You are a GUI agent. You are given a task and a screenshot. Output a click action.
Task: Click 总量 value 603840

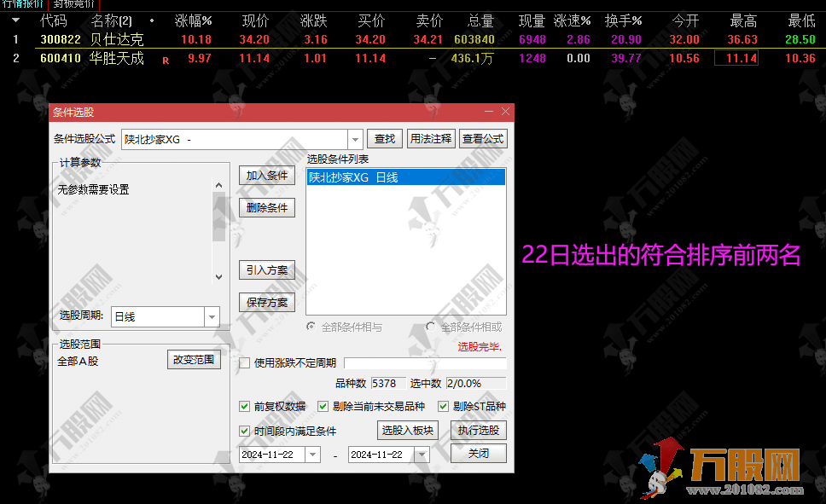pos(474,39)
